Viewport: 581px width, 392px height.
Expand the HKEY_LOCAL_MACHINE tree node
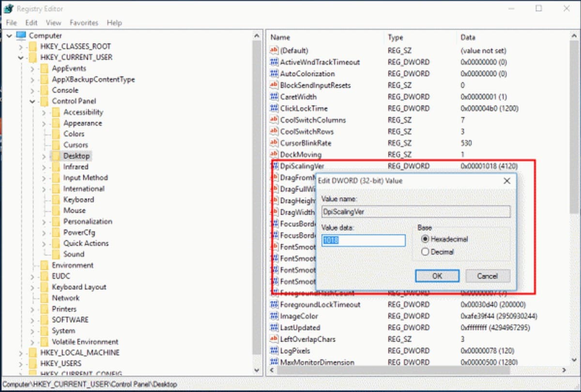[x=20, y=353]
